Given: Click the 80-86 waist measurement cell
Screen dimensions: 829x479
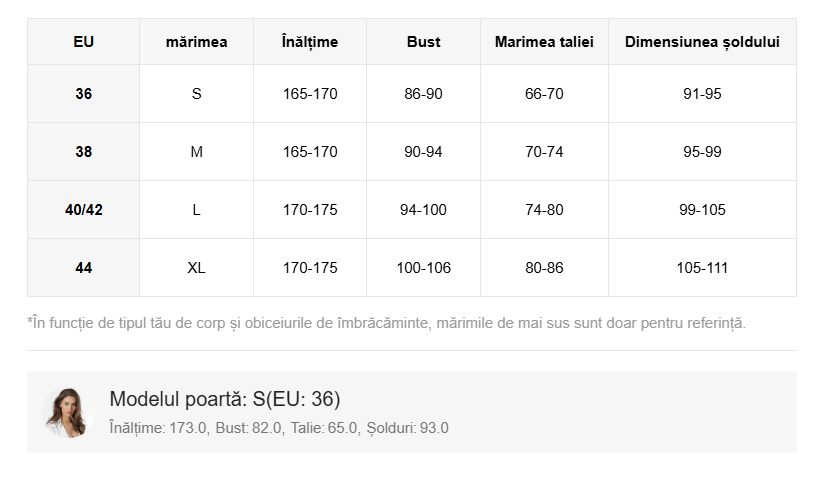Looking at the screenshot, I should point(544,268).
